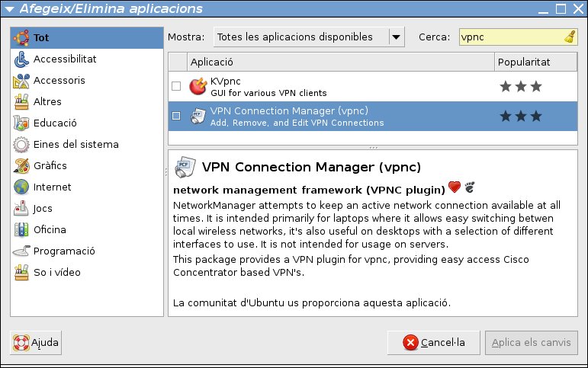588x368 pixels.
Task: Click the Accessibilitat wheelchair icon
Action: click(x=21, y=59)
